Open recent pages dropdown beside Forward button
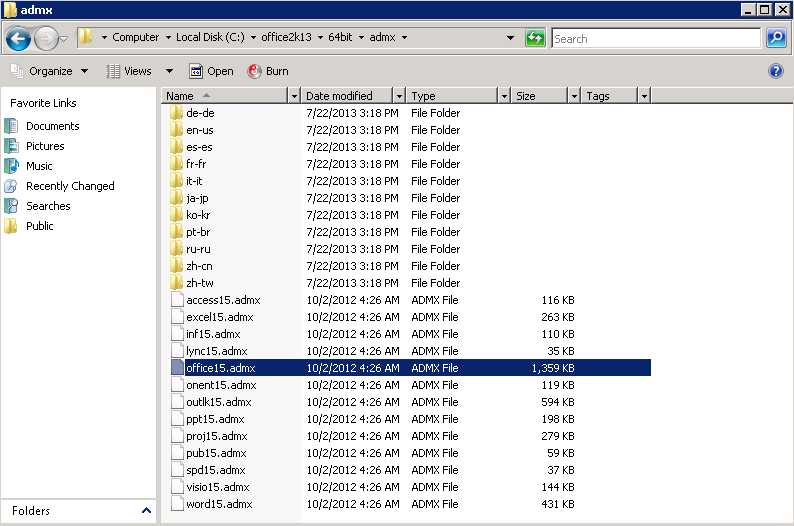Screen dimensions: 794x526 (64, 38)
